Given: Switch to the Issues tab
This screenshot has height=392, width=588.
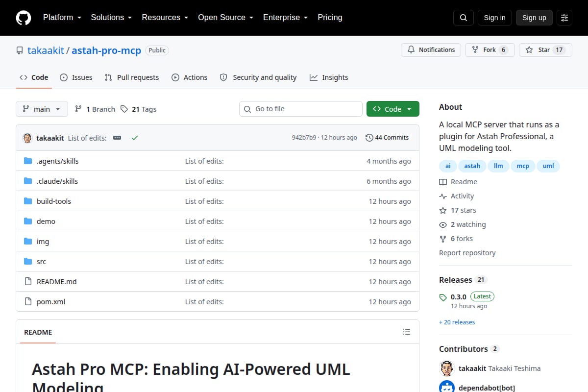Looking at the screenshot, I should point(76,77).
